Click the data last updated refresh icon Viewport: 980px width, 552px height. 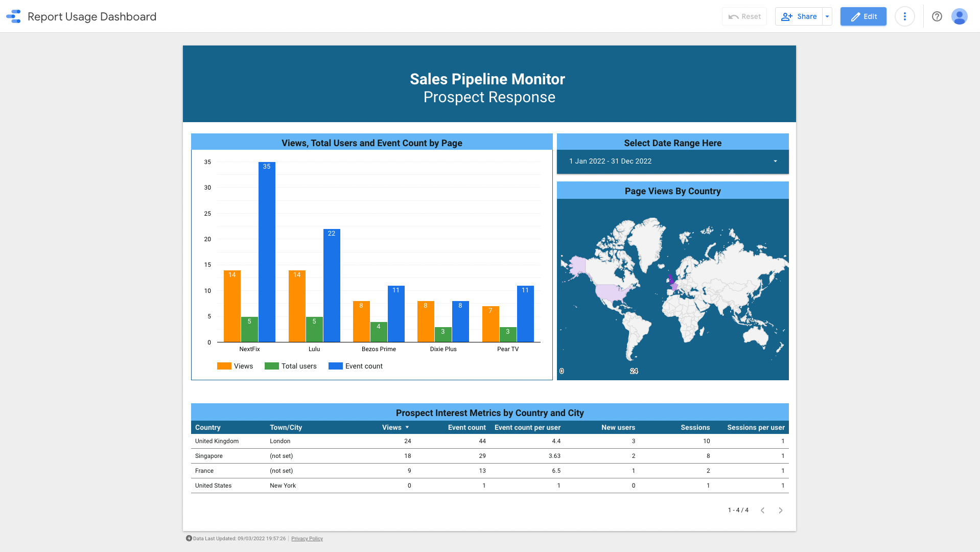(x=189, y=538)
